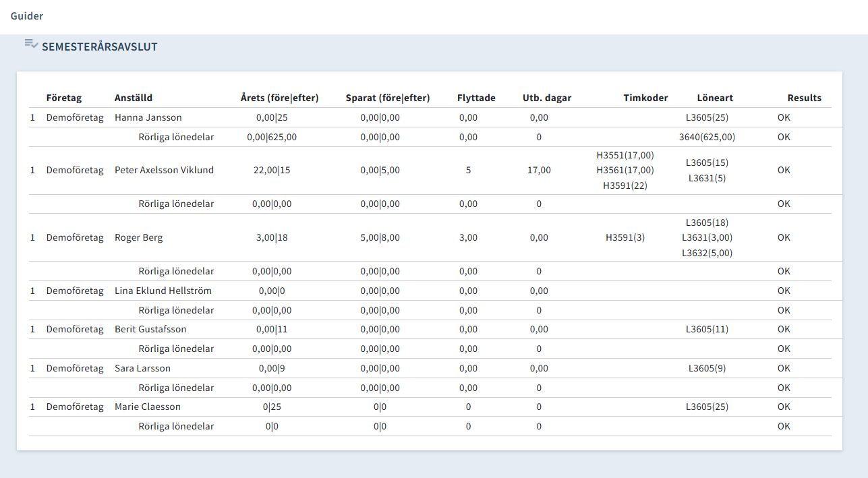
Task: Select Marie Claesson employee entry
Action: (148, 407)
